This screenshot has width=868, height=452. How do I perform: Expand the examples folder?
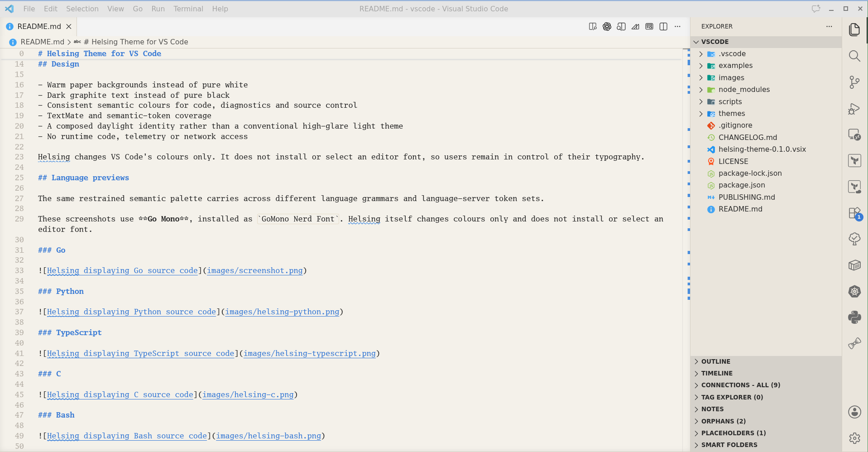[766, 66]
